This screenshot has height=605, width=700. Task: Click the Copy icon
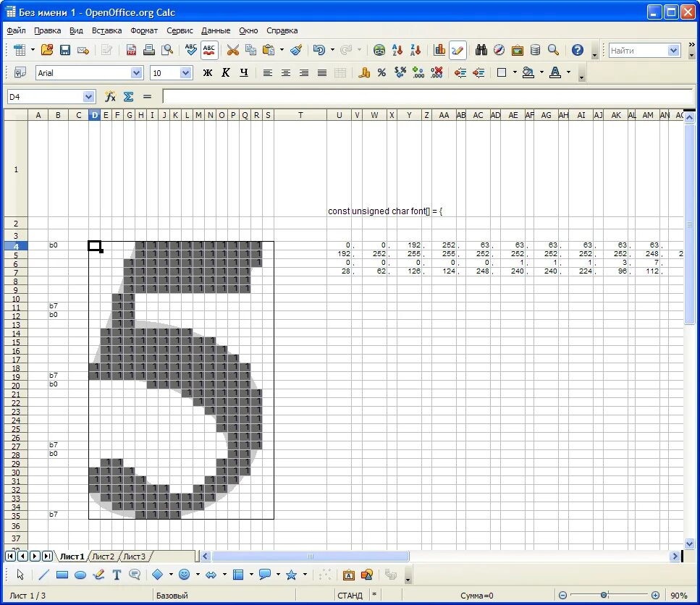(x=251, y=50)
